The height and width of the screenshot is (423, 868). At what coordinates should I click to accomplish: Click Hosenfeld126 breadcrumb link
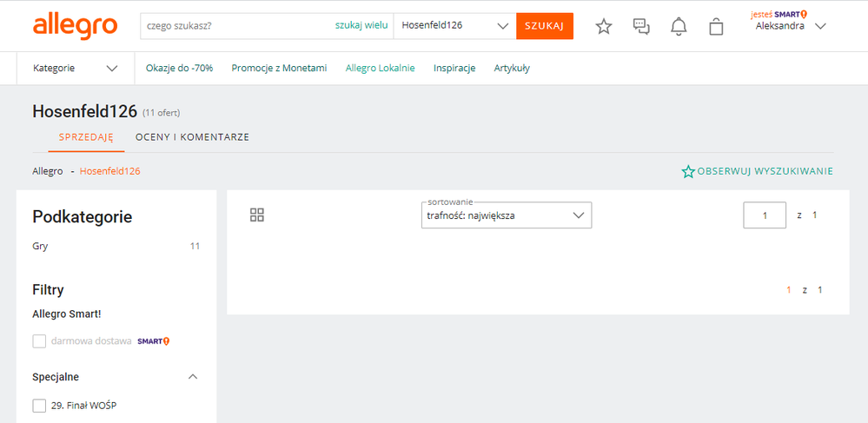point(110,172)
